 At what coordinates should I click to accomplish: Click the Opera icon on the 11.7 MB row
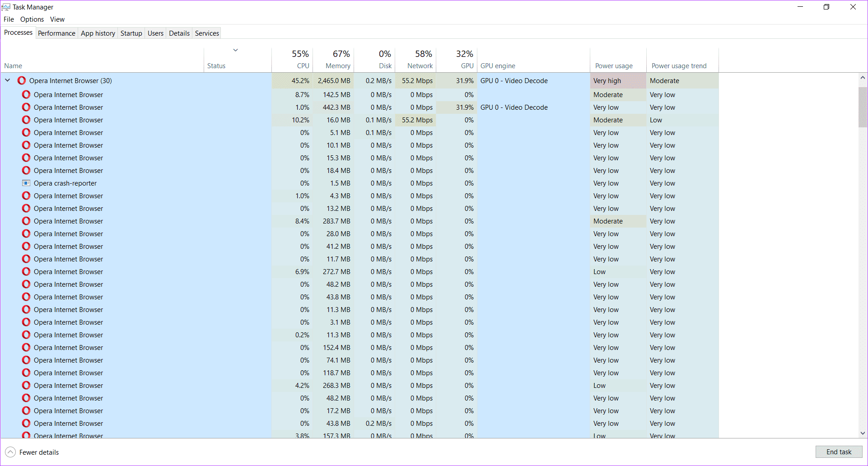click(x=26, y=259)
